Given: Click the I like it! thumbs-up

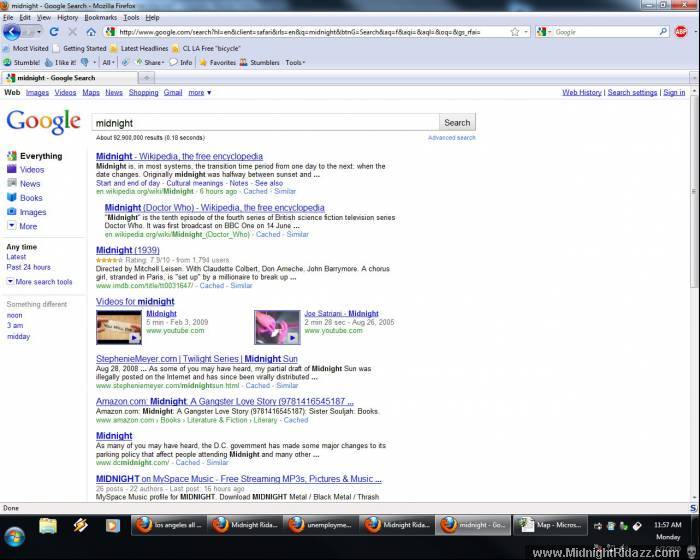Looking at the screenshot, I should tap(60, 63).
